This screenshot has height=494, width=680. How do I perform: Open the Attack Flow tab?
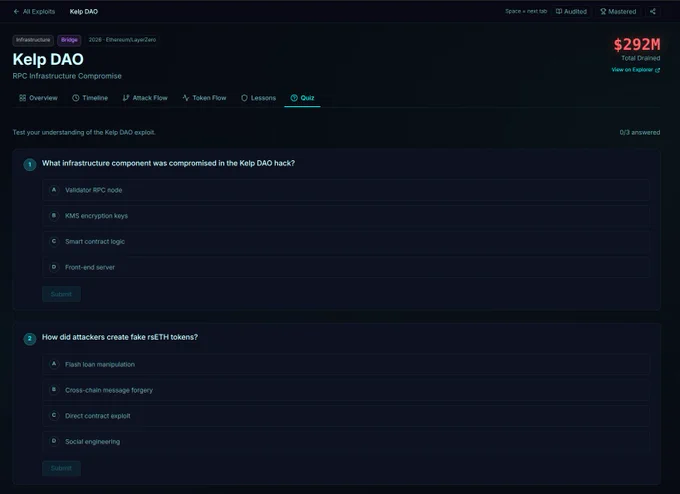pos(145,98)
